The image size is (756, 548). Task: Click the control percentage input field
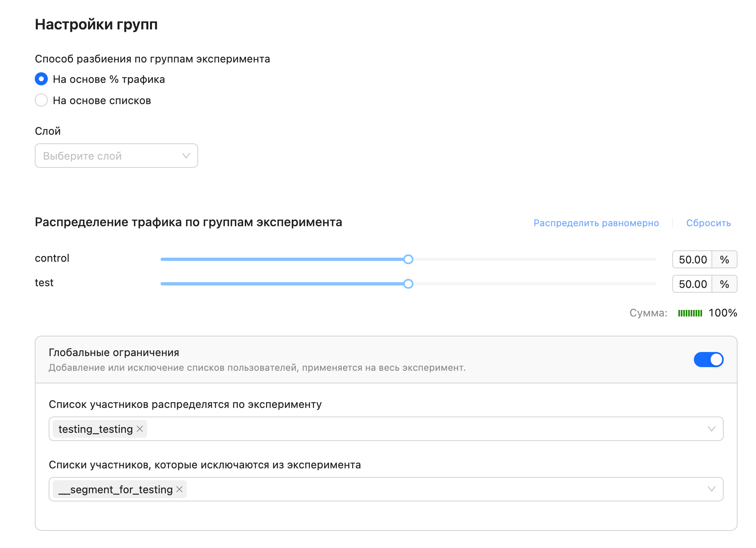coord(692,260)
